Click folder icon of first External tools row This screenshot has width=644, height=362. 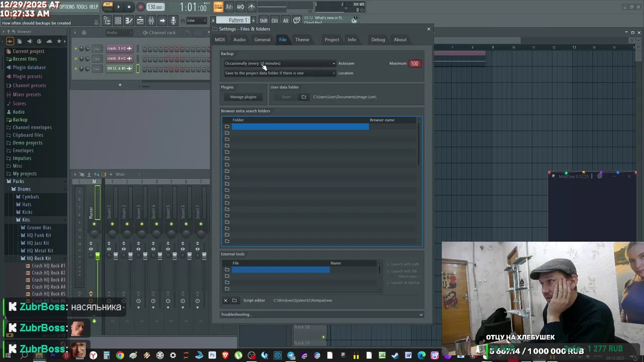click(227, 270)
